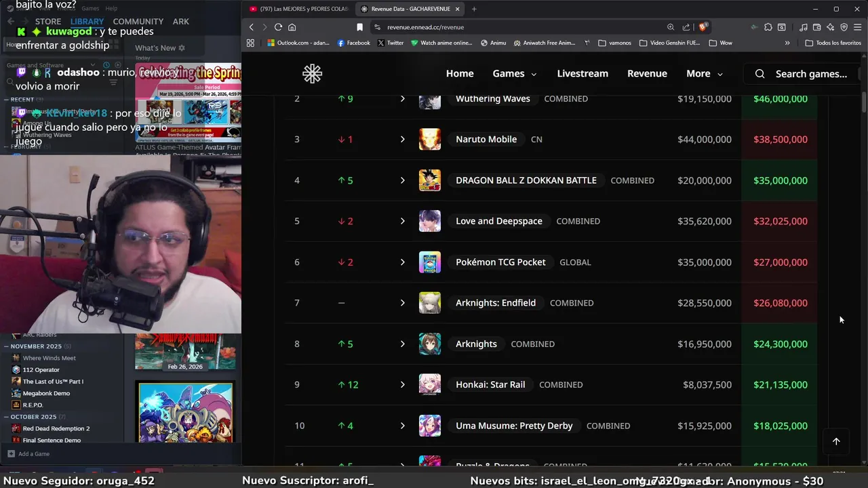This screenshot has height=488, width=868.
Task: Expand the Honkai: Star Rail row chevron
Action: tap(402, 384)
